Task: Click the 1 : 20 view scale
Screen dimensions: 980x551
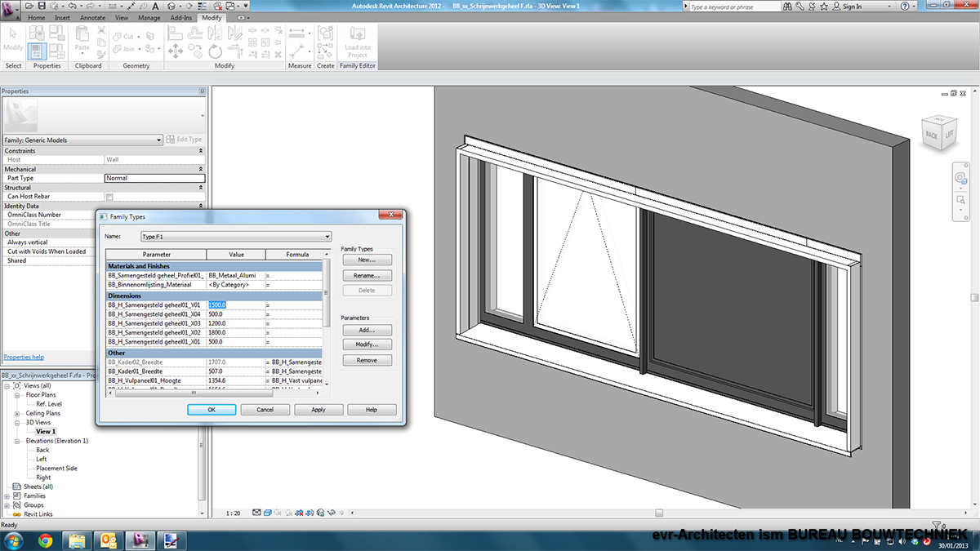Action: click(233, 513)
